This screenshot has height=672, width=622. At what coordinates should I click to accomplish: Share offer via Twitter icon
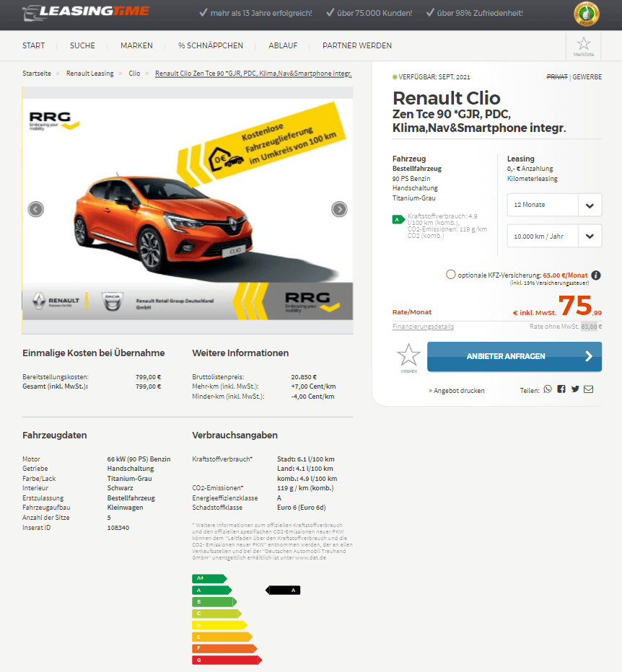click(x=575, y=389)
